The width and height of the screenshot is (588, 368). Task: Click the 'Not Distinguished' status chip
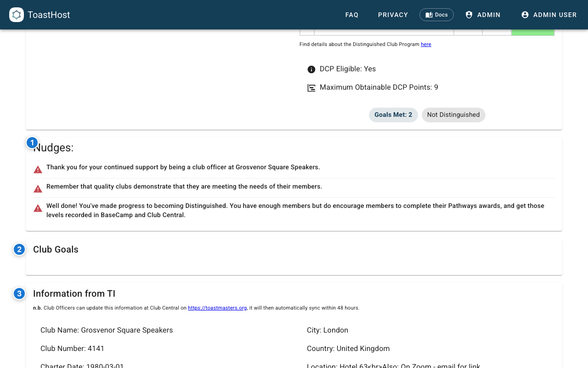coord(453,115)
